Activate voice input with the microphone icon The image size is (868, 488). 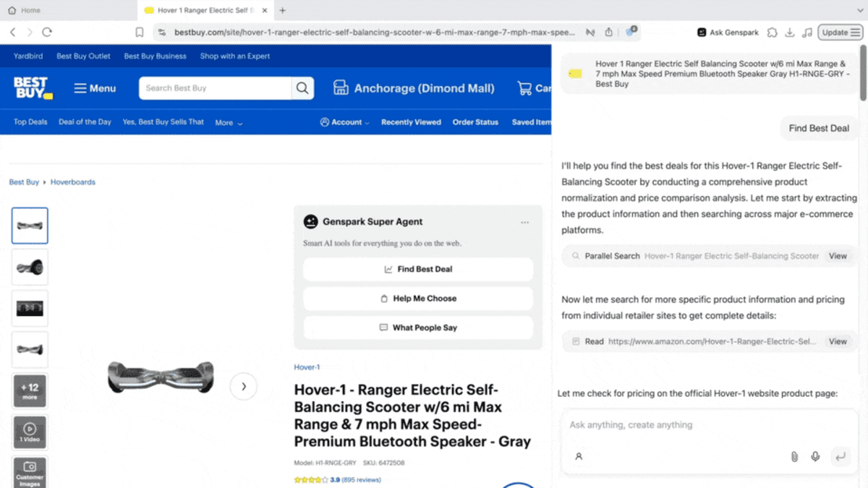tap(815, 456)
